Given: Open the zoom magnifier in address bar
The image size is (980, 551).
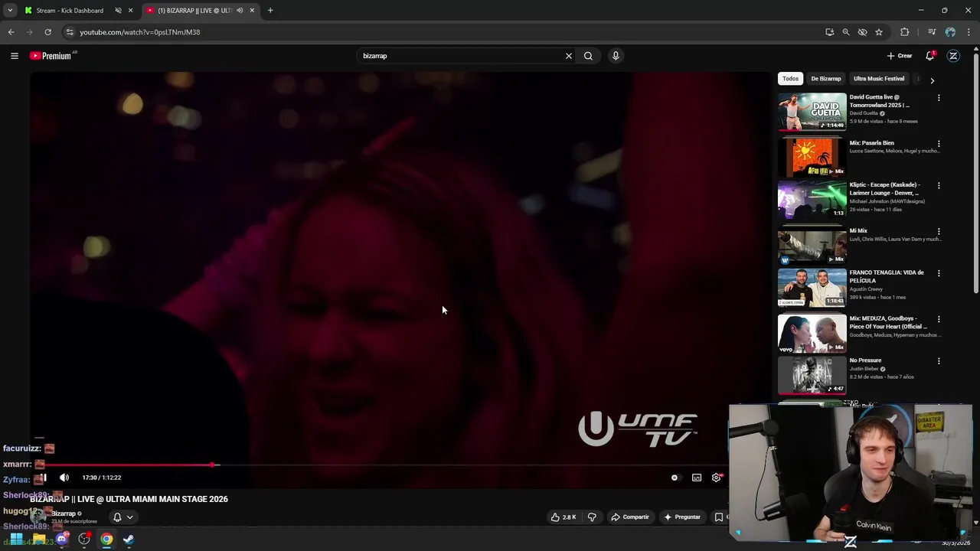Looking at the screenshot, I should (x=846, y=32).
